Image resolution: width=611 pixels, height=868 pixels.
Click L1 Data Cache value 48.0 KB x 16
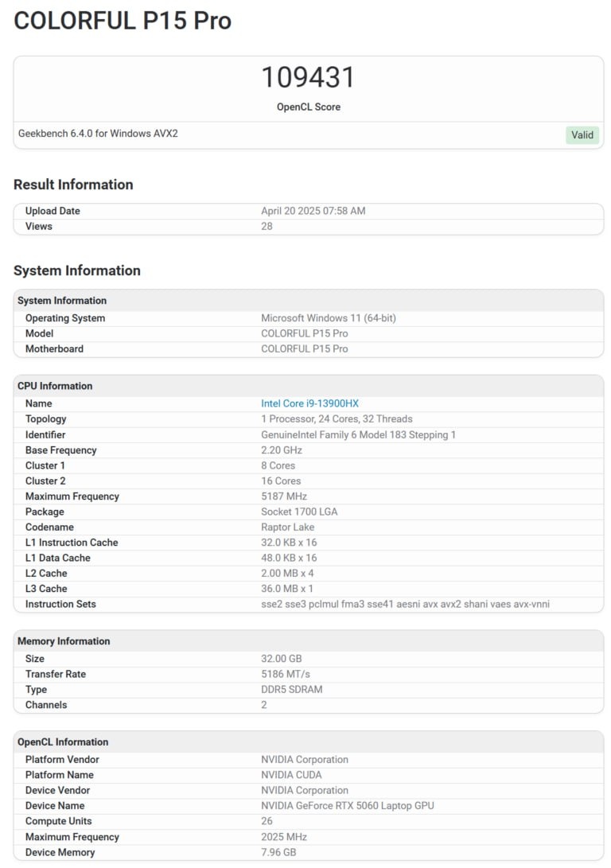pos(289,559)
